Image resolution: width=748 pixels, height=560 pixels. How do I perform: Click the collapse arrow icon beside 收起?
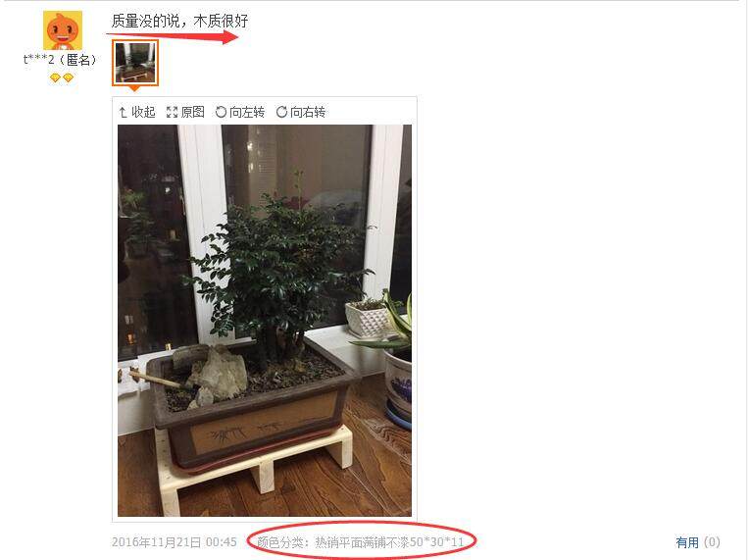click(x=123, y=112)
